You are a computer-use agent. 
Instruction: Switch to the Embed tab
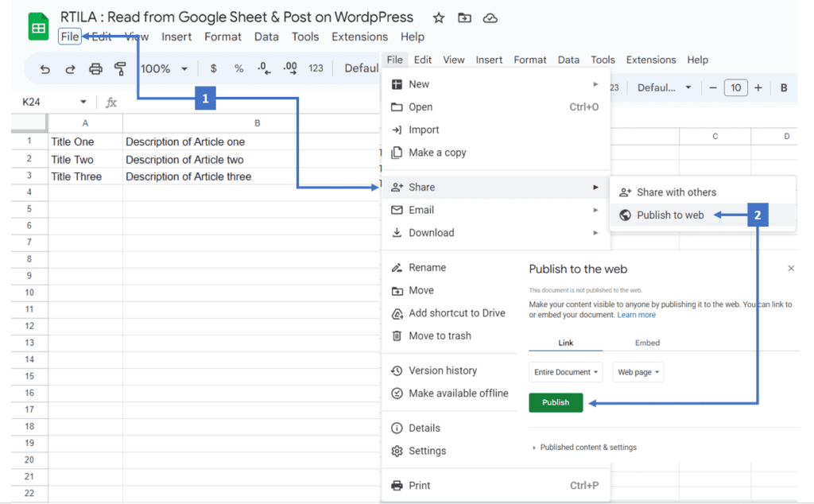(x=647, y=343)
